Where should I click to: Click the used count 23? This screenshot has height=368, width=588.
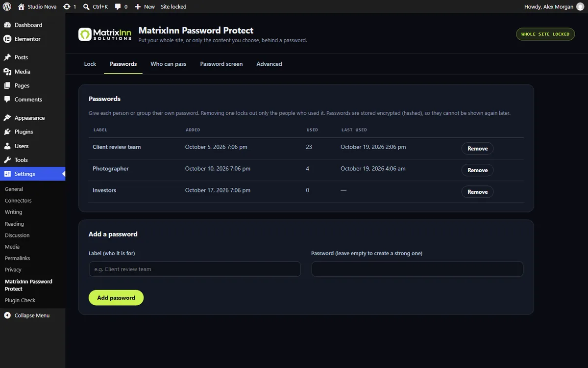point(309,147)
